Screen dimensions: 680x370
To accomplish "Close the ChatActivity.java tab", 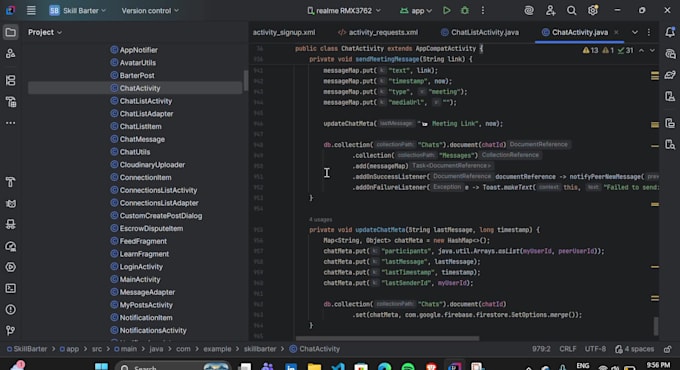I will pos(616,32).
